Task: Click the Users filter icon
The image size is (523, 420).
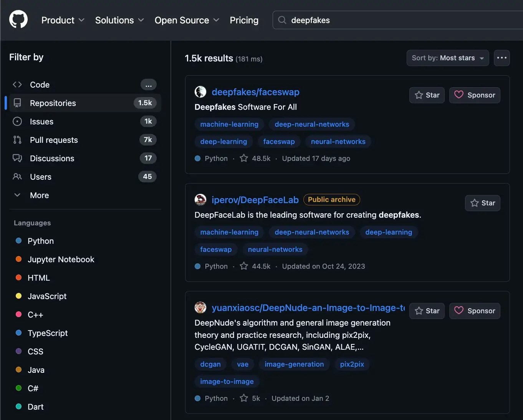Action: 17,177
